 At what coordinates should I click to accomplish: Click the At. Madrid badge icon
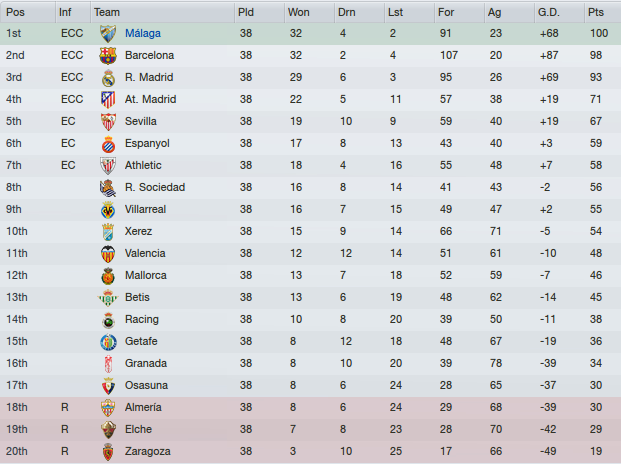pyautogui.click(x=108, y=100)
